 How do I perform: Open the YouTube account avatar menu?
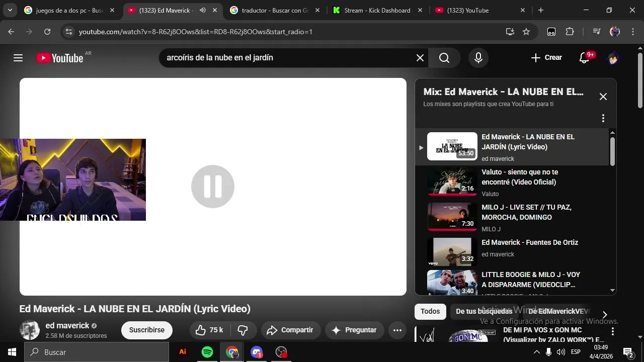[x=613, y=58]
